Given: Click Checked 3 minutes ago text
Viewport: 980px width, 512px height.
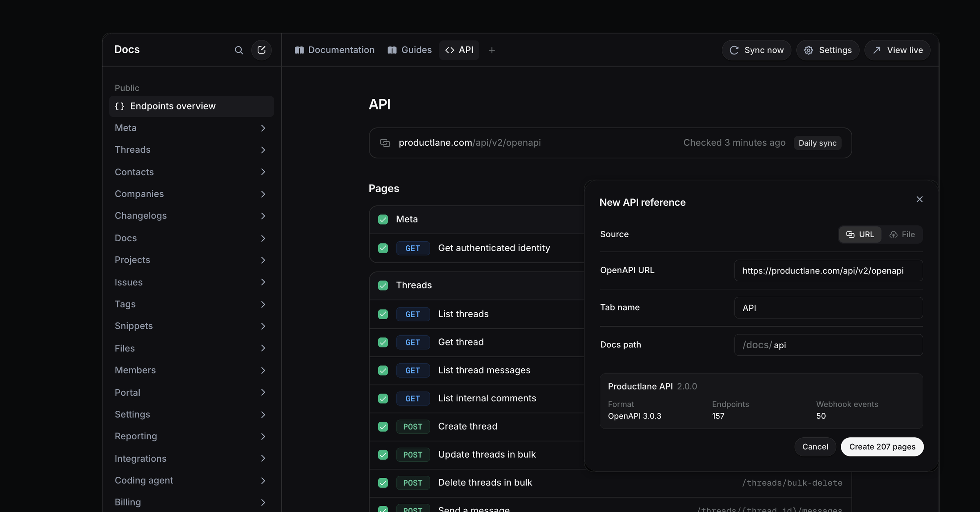Looking at the screenshot, I should pyautogui.click(x=734, y=143).
